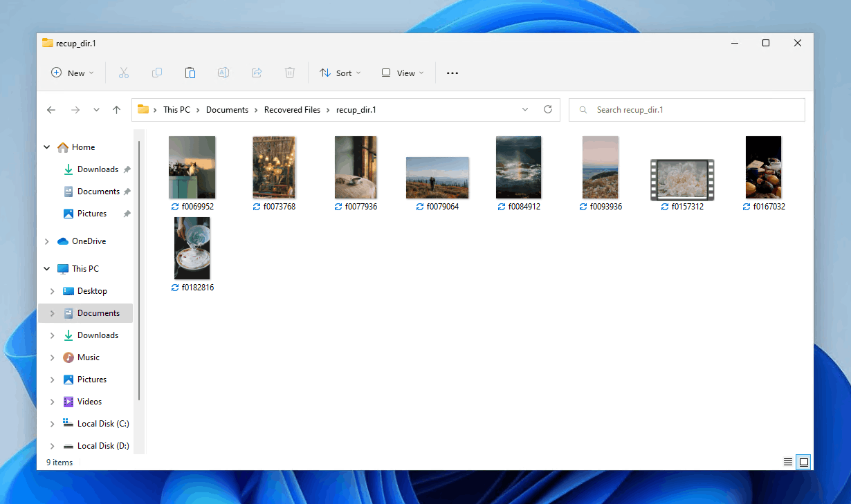Click the magnifier icon in search box
This screenshot has width=851, height=504.
pos(584,110)
